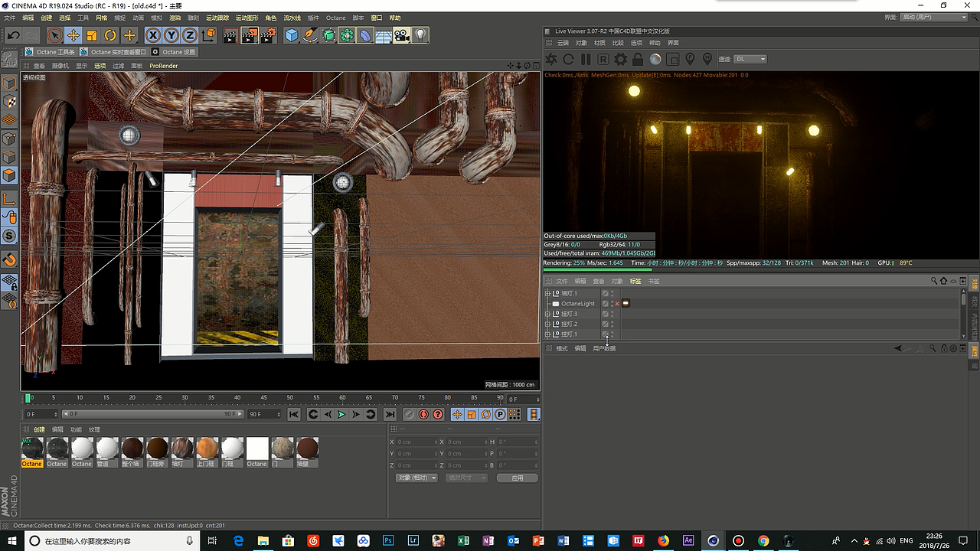The width and height of the screenshot is (980, 551).
Task: Add a Camera object
Action: [x=402, y=35]
